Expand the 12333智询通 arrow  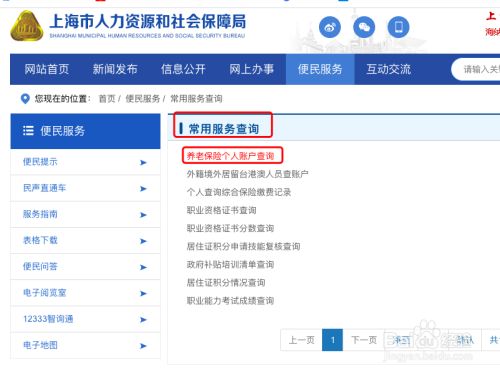click(143, 319)
